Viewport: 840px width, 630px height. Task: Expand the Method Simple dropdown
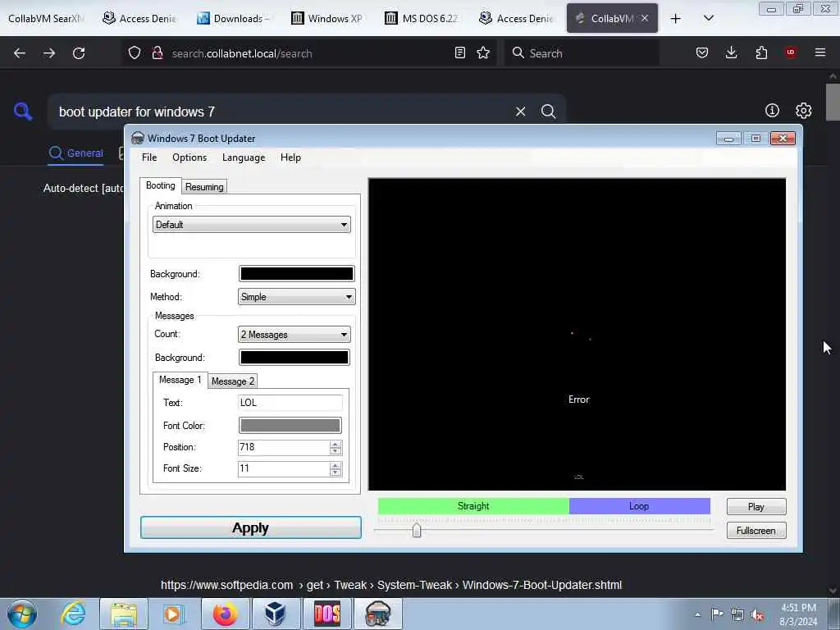pos(296,296)
